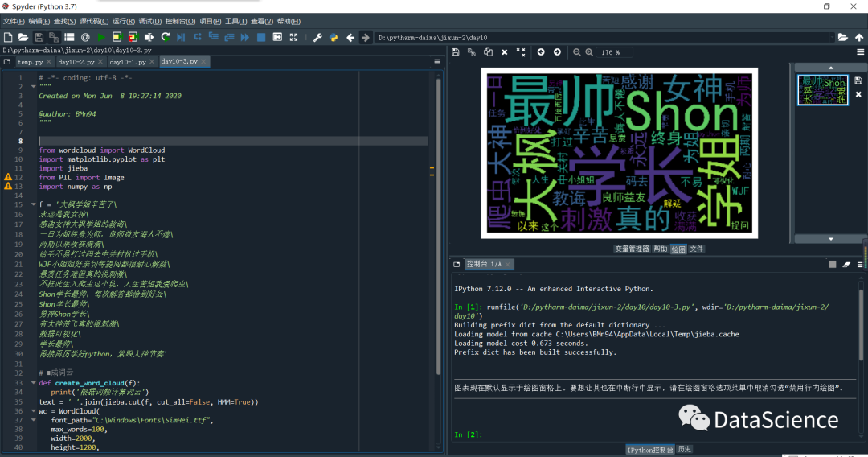Open the Python path manager icon
The width and height of the screenshot is (868, 457).
(333, 37)
